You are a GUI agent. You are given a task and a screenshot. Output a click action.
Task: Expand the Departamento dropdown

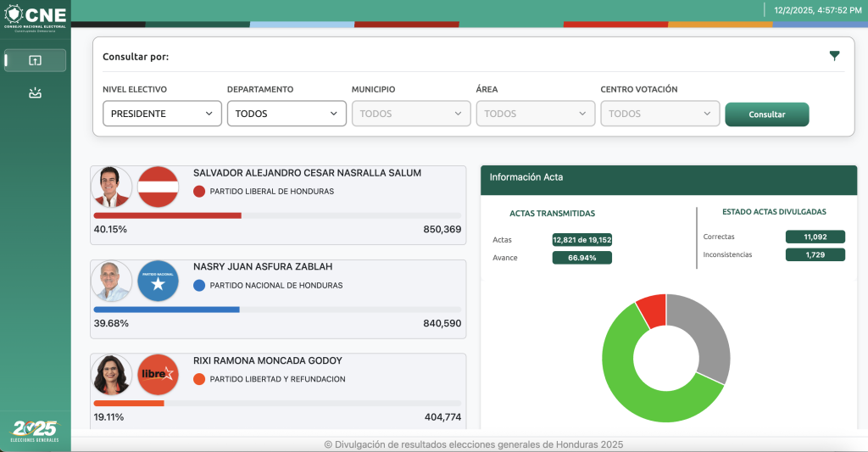[287, 114]
